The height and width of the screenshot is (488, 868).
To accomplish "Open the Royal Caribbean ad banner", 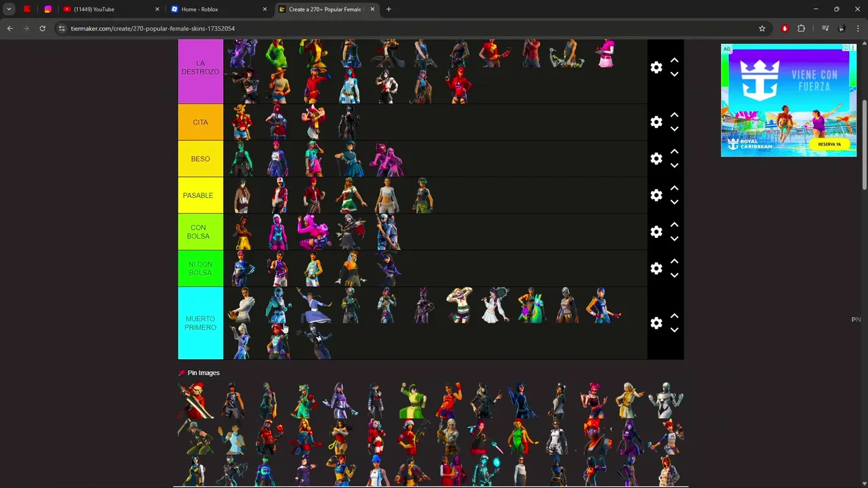I will click(789, 100).
